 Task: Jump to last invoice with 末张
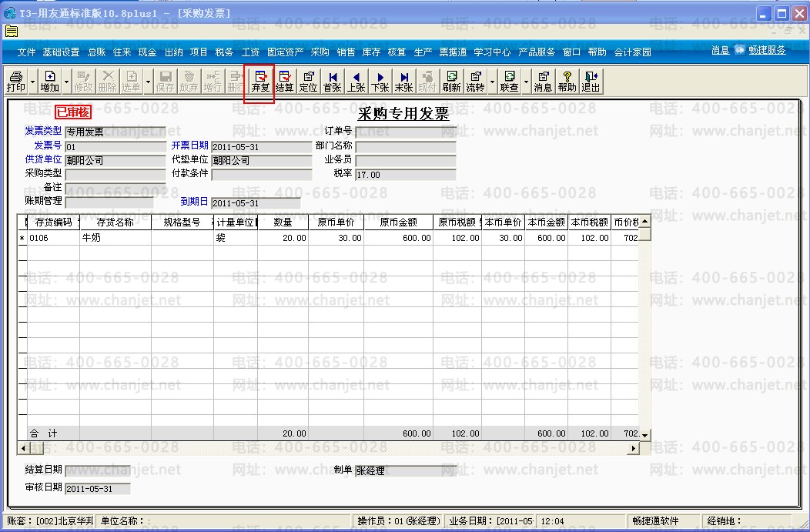403,81
